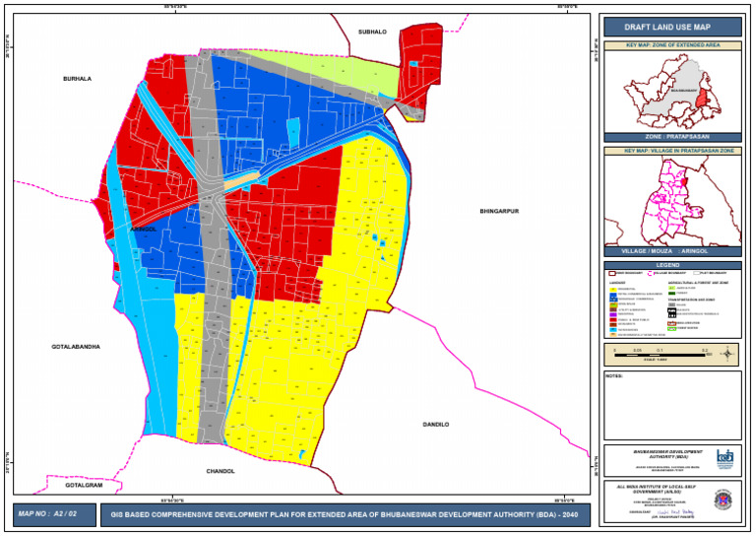Click the CHANDOL village label
The width and height of the screenshot is (756, 536).
click(x=220, y=471)
